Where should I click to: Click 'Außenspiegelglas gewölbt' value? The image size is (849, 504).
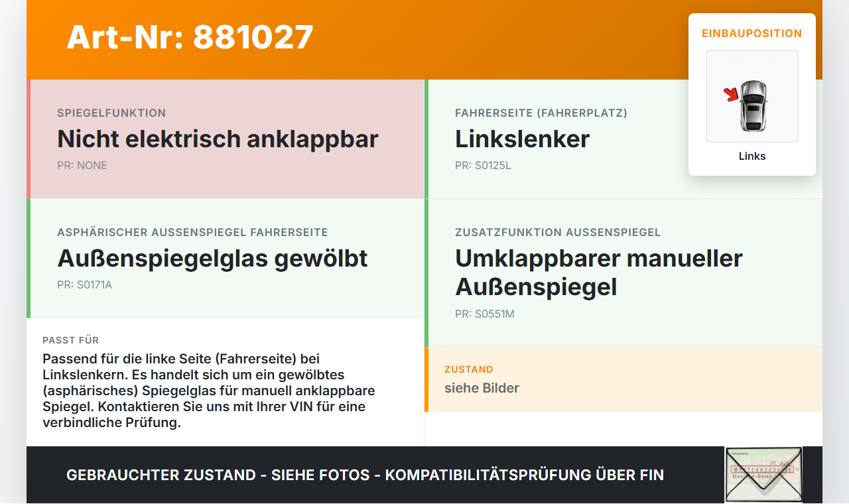click(x=212, y=259)
